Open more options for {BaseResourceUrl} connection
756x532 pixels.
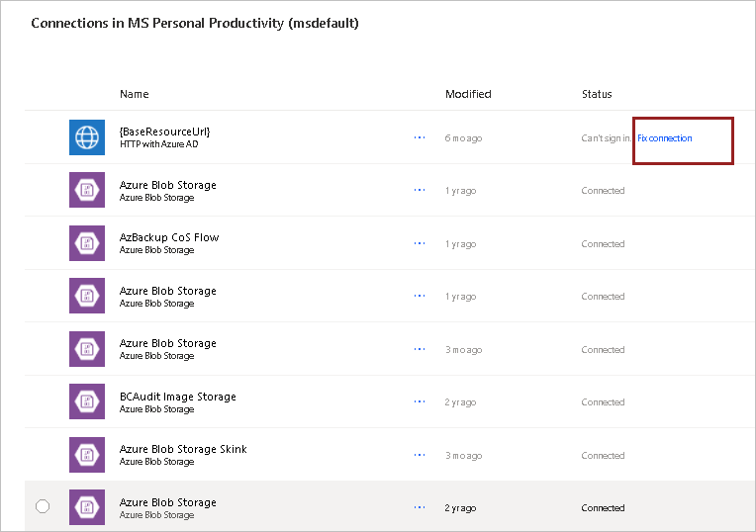tap(420, 137)
